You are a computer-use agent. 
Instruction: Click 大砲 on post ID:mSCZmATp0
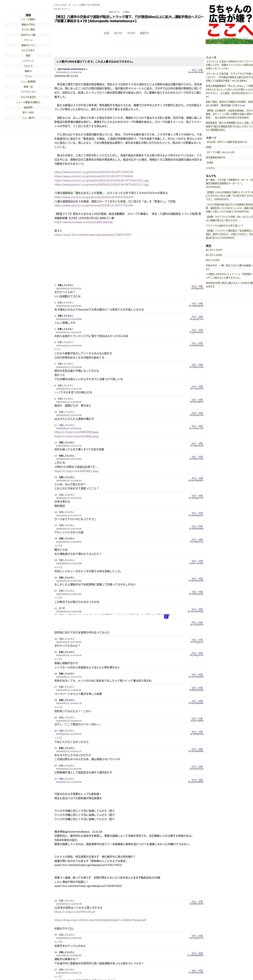200,609
